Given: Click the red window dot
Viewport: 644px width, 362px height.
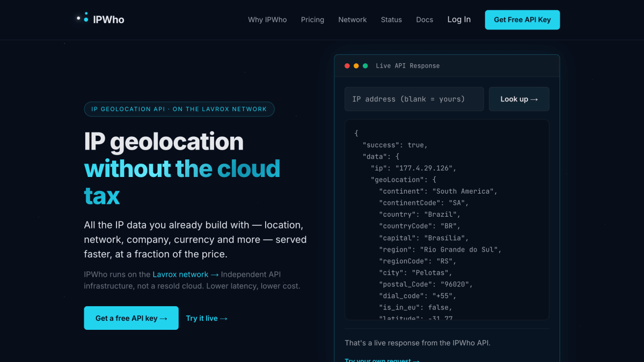Looking at the screenshot, I should click(x=347, y=66).
